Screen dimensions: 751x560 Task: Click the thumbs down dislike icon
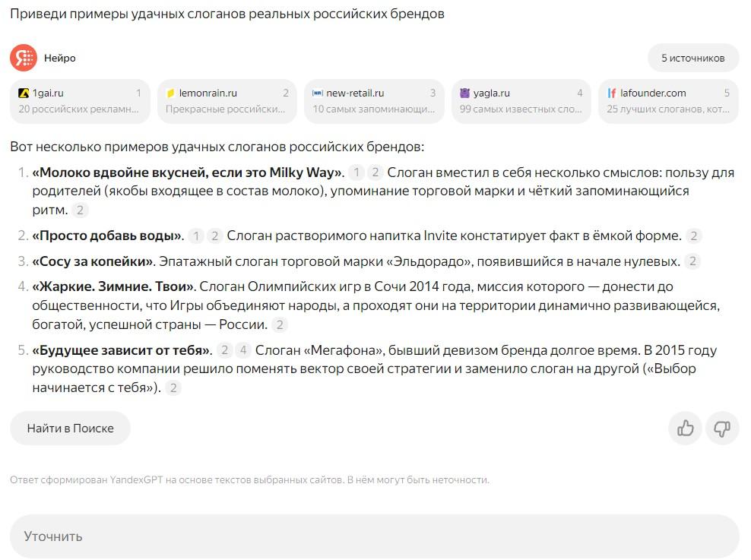point(722,429)
